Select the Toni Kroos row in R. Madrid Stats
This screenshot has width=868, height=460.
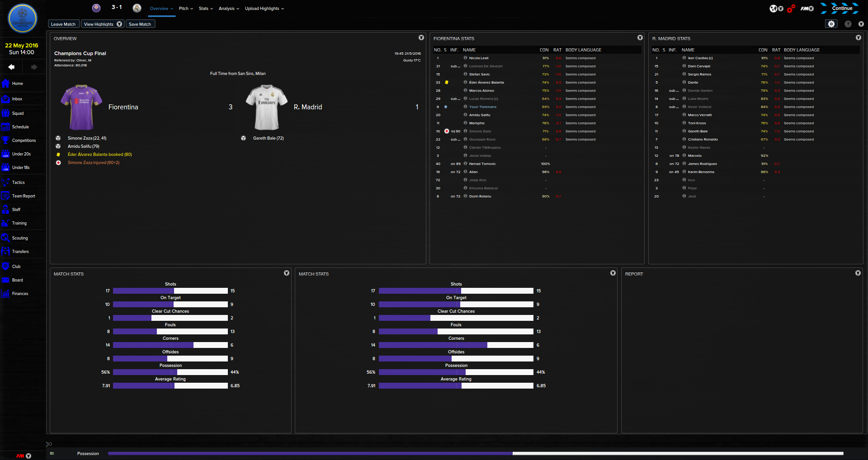click(x=755, y=123)
